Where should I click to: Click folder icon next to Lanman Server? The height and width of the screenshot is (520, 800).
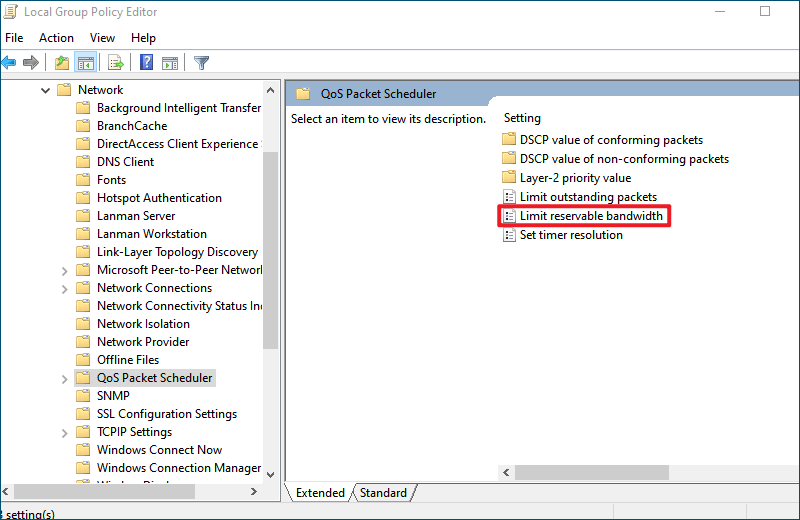[x=83, y=216]
